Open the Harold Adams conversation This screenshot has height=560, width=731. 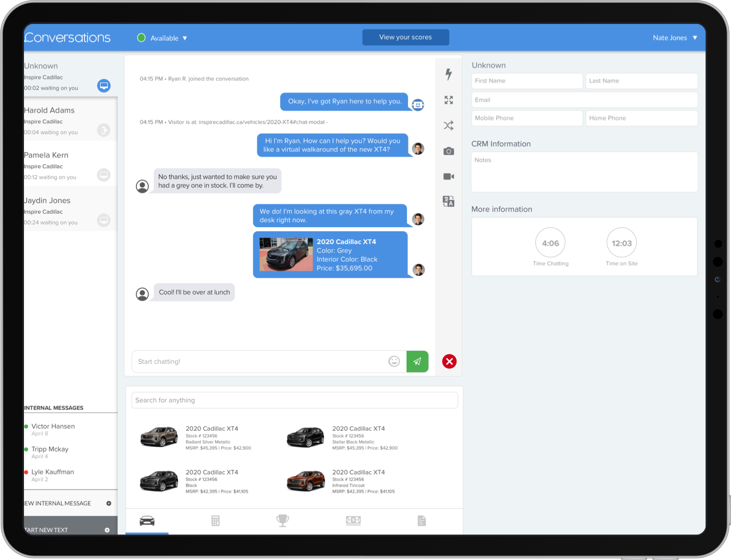point(70,120)
